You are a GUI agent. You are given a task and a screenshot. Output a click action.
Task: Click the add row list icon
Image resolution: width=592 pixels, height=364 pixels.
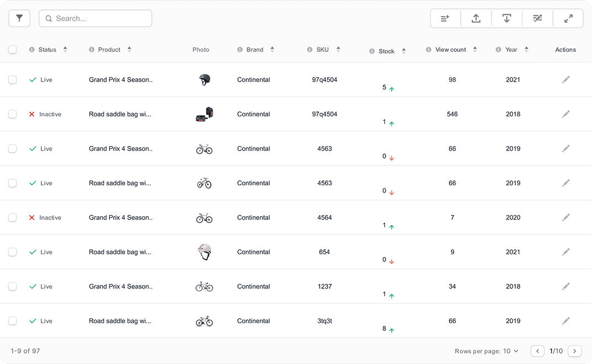[445, 18]
